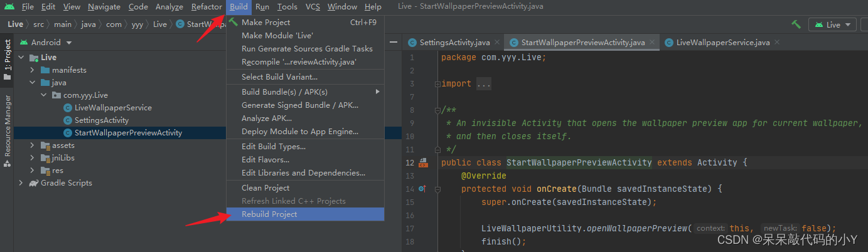Open the Resource Manager side panel
The height and width of the screenshot is (252, 868).
[8, 126]
